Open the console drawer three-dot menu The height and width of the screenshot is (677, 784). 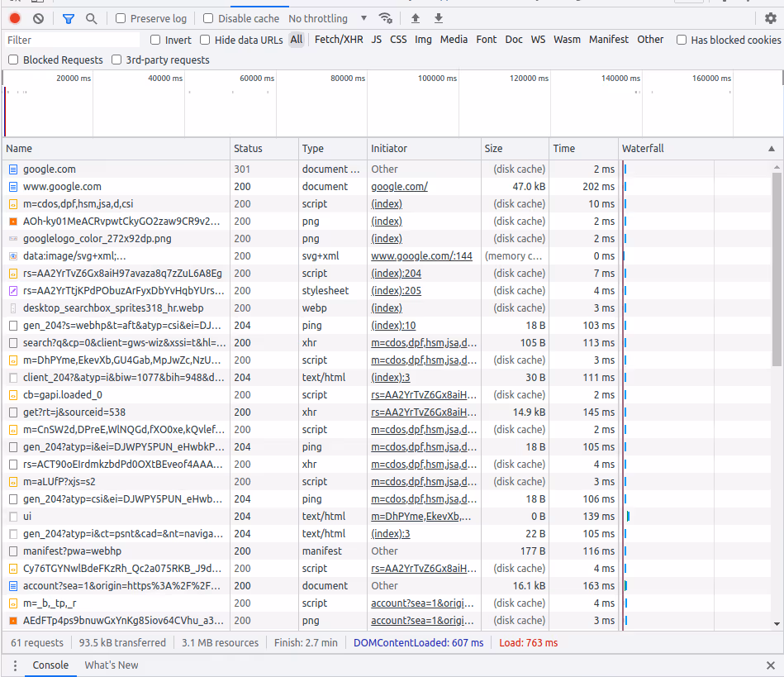(x=15, y=665)
